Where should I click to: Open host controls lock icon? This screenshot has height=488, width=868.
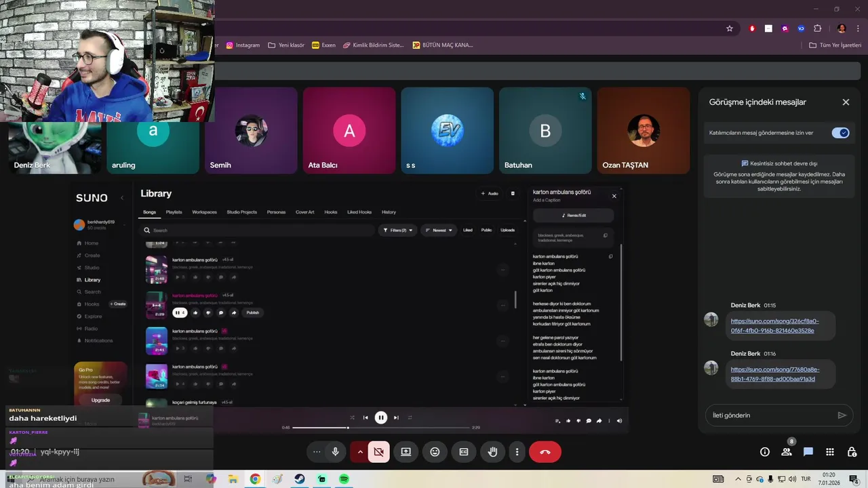(852, 452)
